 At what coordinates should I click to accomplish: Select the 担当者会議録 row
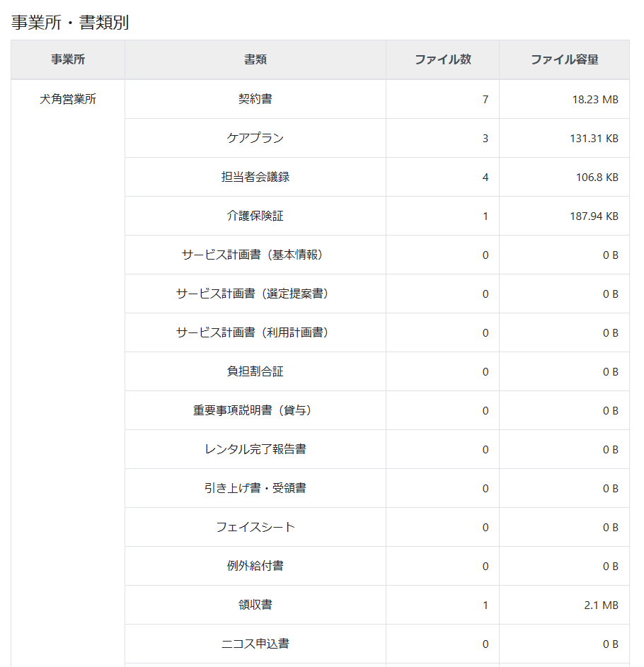[x=255, y=177]
